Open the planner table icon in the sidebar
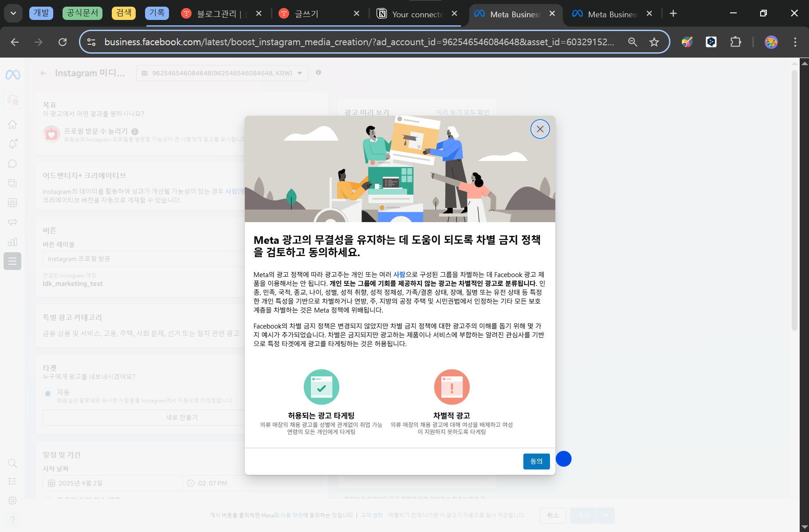The image size is (809, 532). (x=12, y=203)
